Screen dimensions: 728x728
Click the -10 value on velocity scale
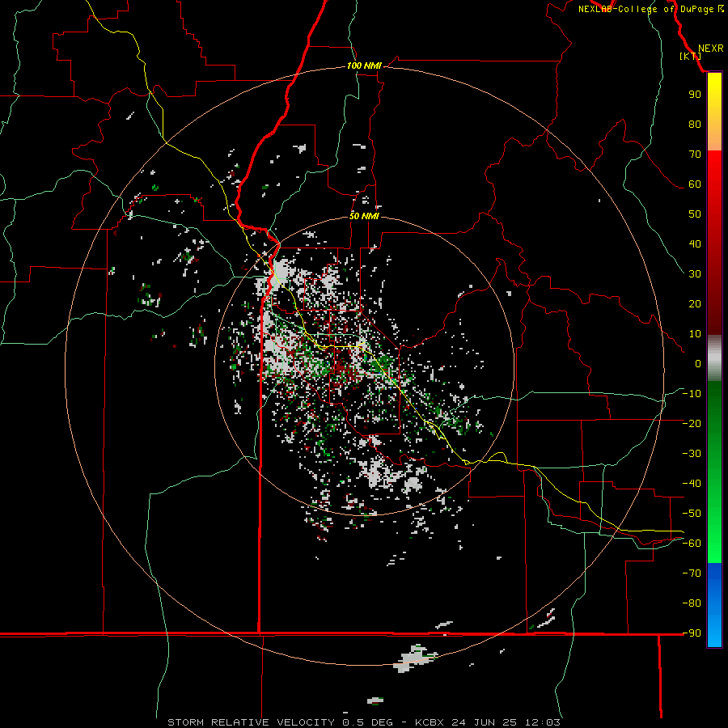pyautogui.click(x=692, y=394)
